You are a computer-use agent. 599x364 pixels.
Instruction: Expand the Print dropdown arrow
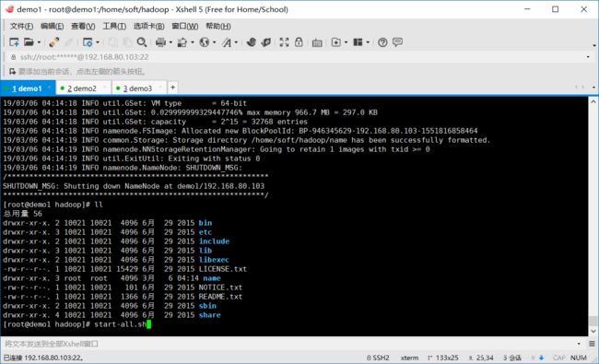tap(170, 42)
